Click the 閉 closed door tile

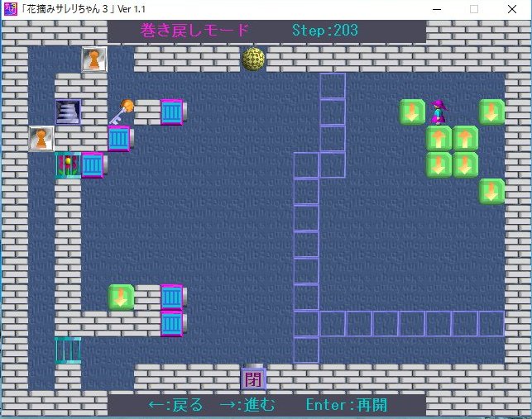point(253,379)
